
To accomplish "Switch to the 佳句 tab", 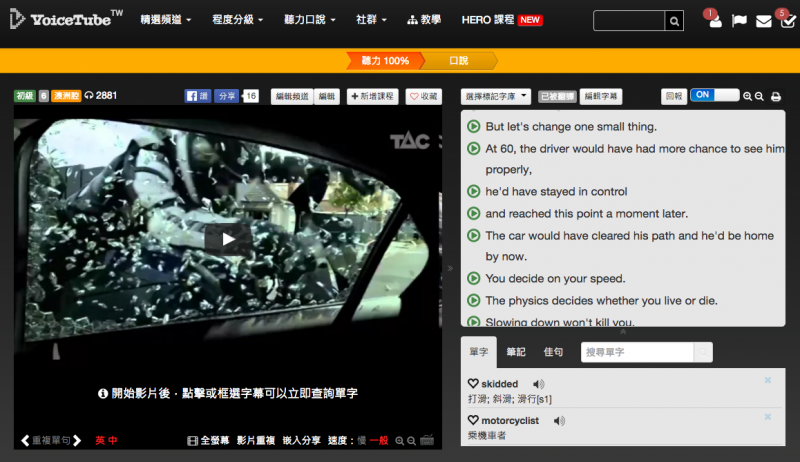I will 553,352.
